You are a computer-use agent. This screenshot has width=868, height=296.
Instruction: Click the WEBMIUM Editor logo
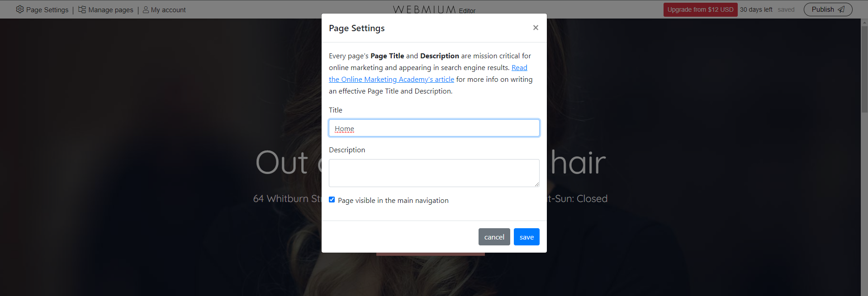click(433, 9)
